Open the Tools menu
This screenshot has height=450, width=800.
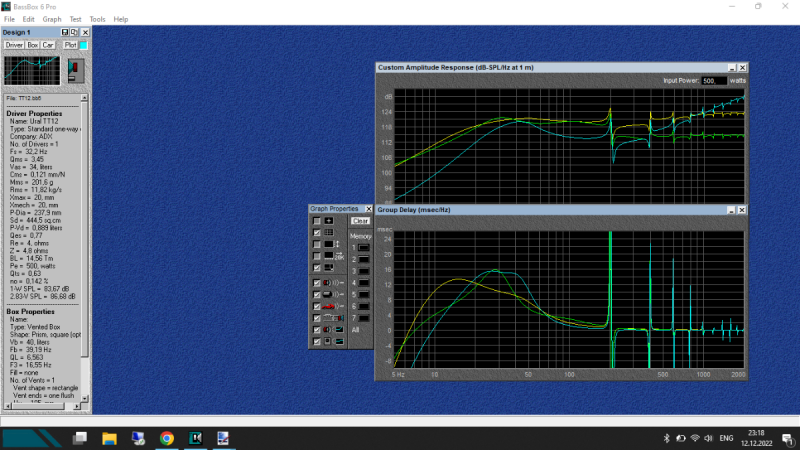click(x=97, y=19)
